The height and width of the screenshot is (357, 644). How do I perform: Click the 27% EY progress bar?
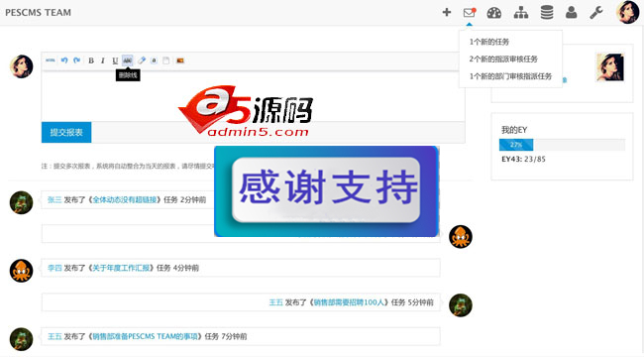[516, 145]
